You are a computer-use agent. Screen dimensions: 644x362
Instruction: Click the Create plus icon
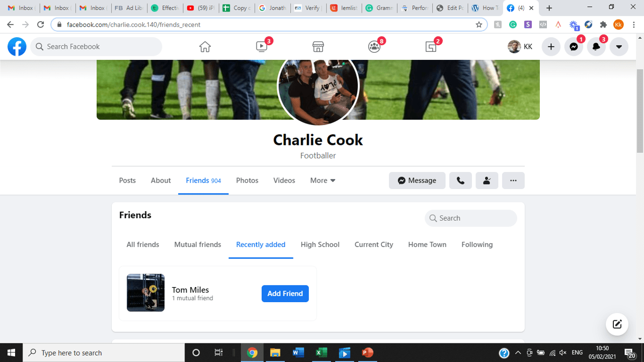click(551, 46)
